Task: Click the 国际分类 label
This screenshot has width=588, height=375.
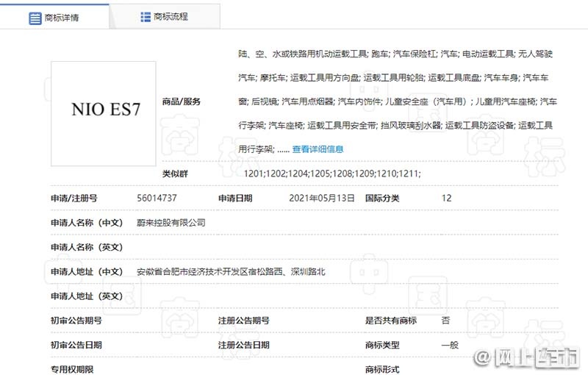Action: click(382, 198)
